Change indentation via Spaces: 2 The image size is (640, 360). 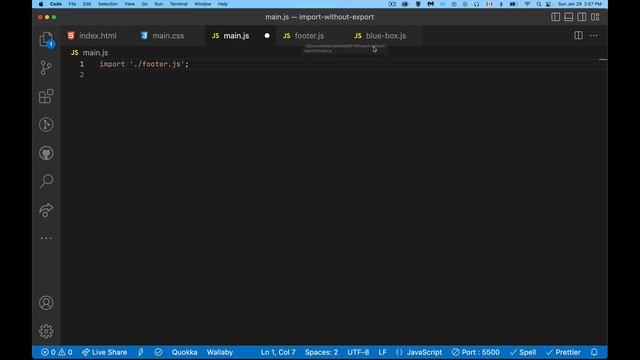tap(321, 352)
